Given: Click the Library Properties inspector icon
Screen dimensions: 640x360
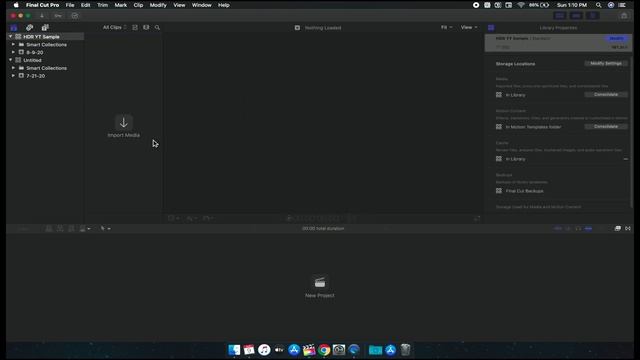Looking at the screenshot, I should 491,28.
